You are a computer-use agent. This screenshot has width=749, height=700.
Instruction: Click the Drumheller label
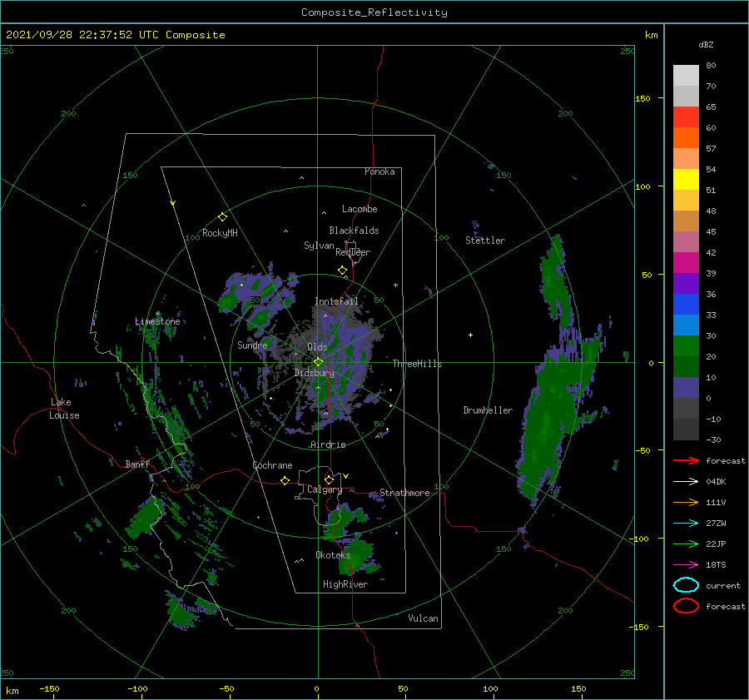tap(488, 410)
